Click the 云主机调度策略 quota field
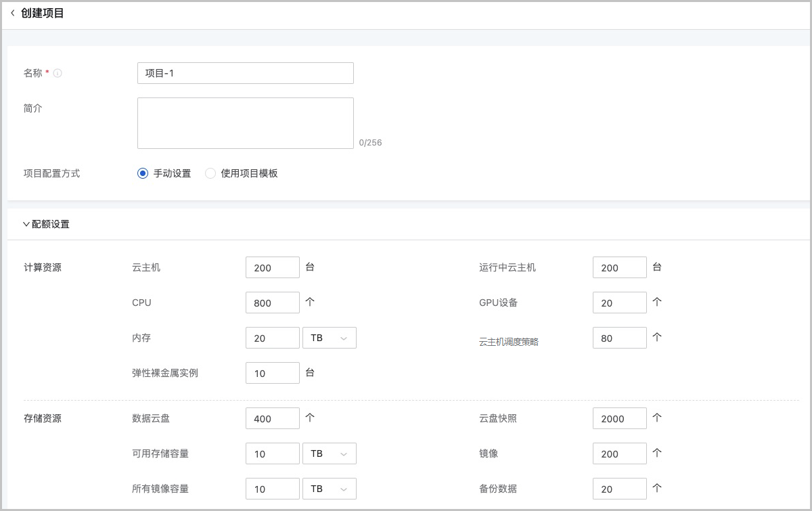 coord(619,338)
